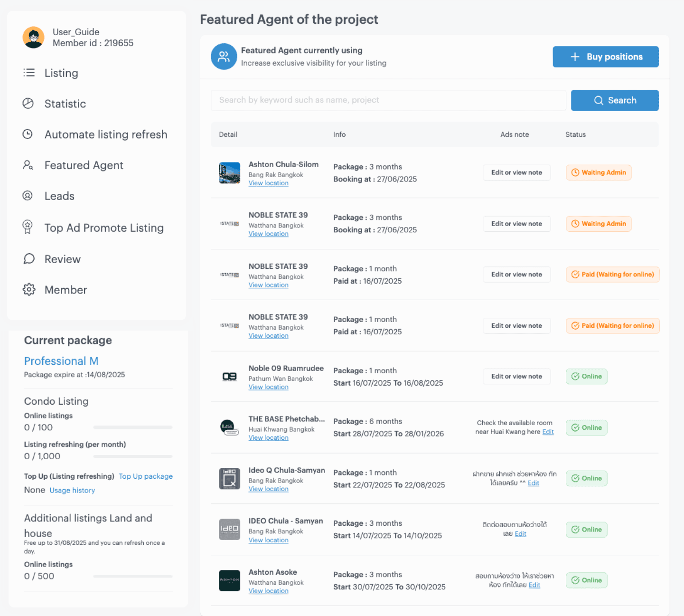Open the Listing menu item
The width and height of the screenshot is (684, 616).
[61, 73]
